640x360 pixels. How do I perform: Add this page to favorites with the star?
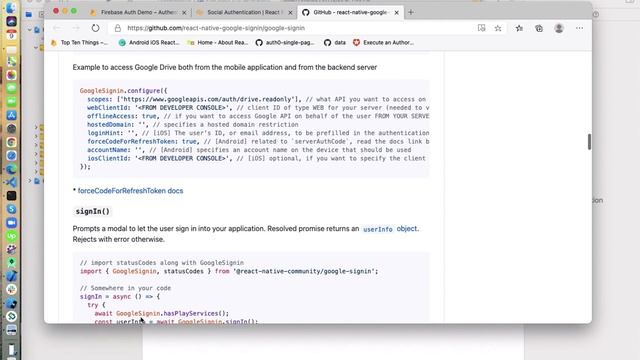[498, 28]
